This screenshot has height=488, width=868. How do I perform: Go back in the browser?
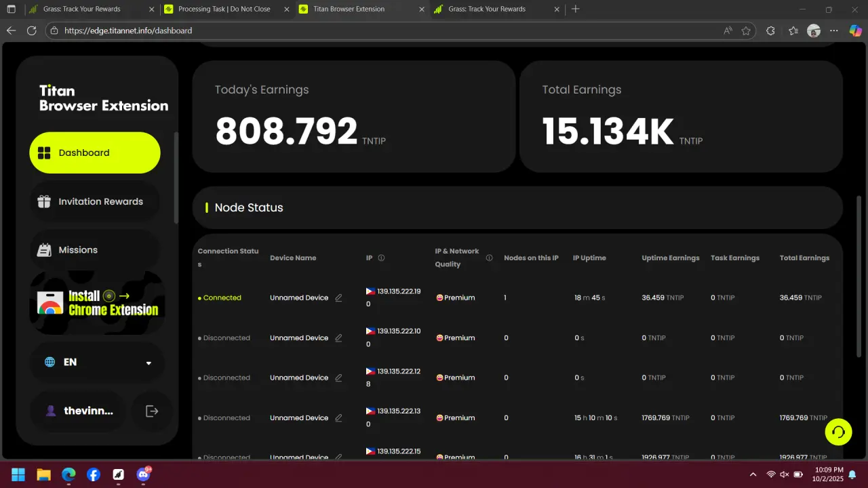[11, 30]
